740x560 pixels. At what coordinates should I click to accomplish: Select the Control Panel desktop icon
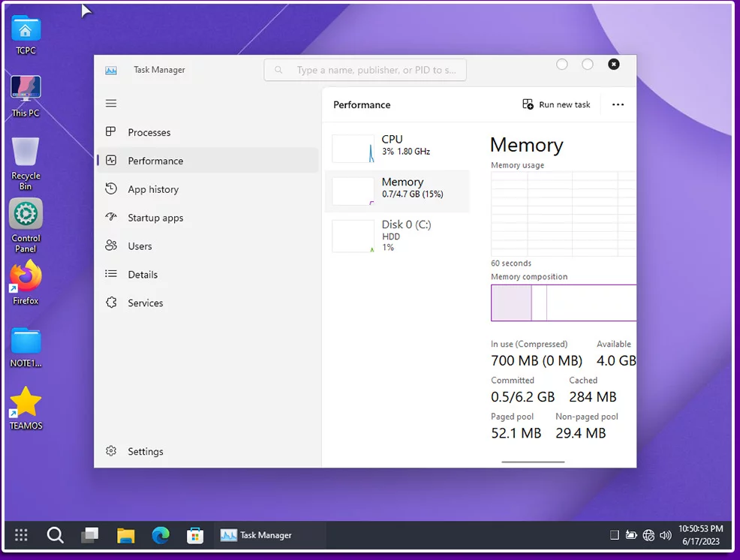[26, 226]
